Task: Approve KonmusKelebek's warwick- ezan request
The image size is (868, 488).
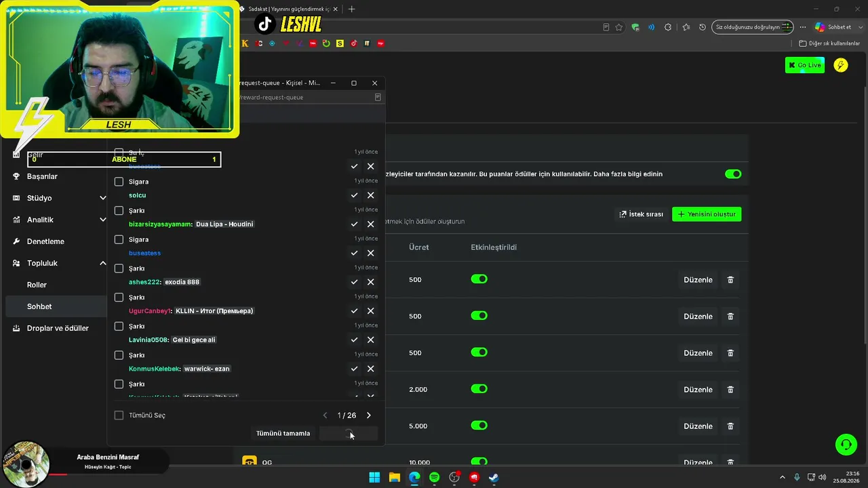Action: [354, 369]
